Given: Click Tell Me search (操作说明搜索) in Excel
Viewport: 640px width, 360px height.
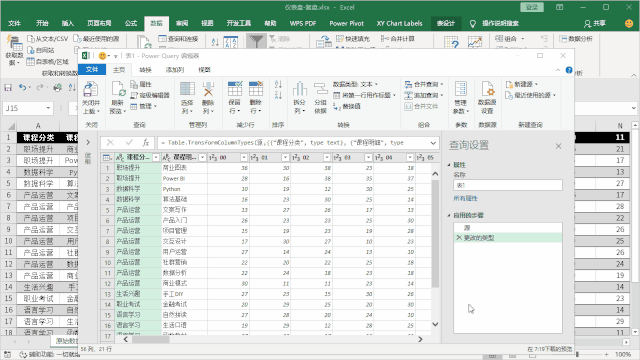Looking at the screenshot, I should pyautogui.click(x=494, y=23).
